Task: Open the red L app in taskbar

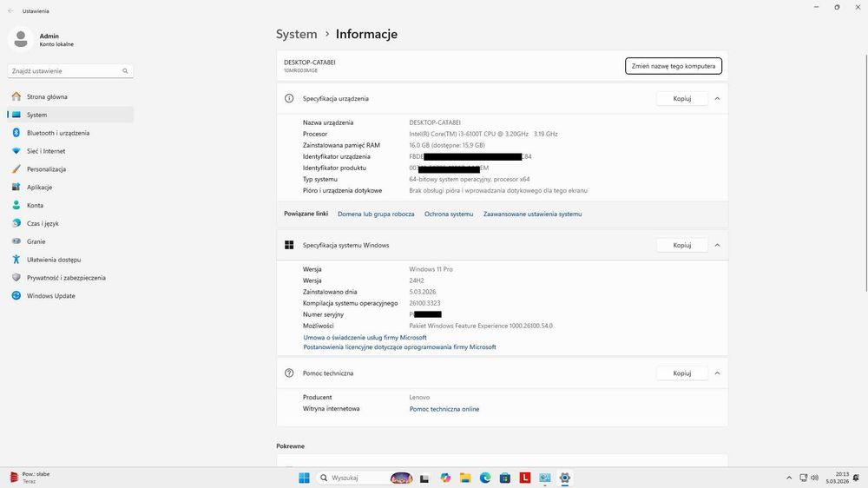Action: point(525,478)
